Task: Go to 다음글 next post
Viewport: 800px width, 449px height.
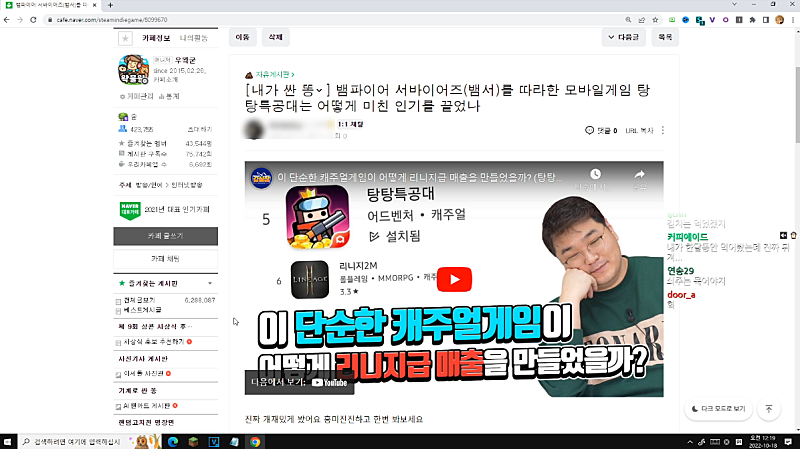Action: pyautogui.click(x=623, y=37)
